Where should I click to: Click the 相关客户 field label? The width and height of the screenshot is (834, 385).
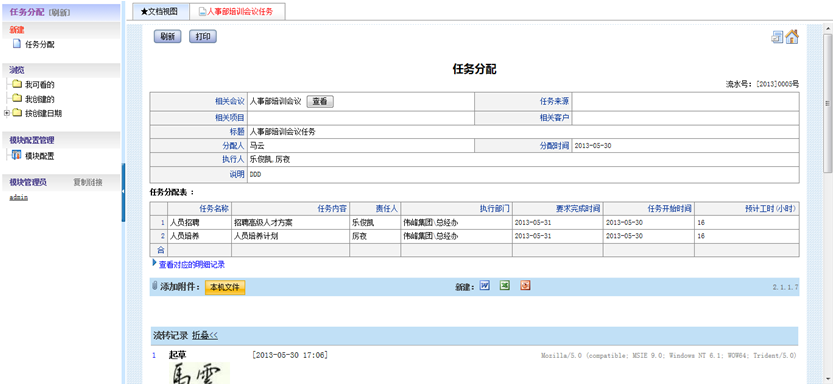point(554,118)
